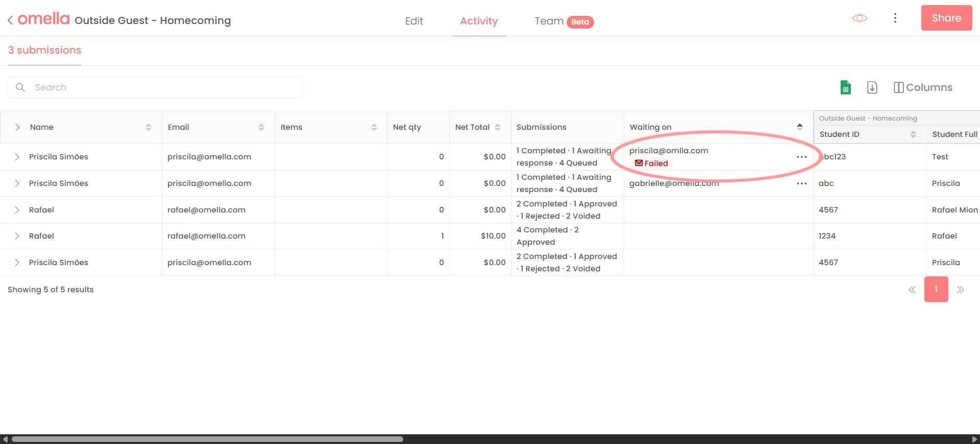Click the Rafael Mion name cell

[x=953, y=210]
